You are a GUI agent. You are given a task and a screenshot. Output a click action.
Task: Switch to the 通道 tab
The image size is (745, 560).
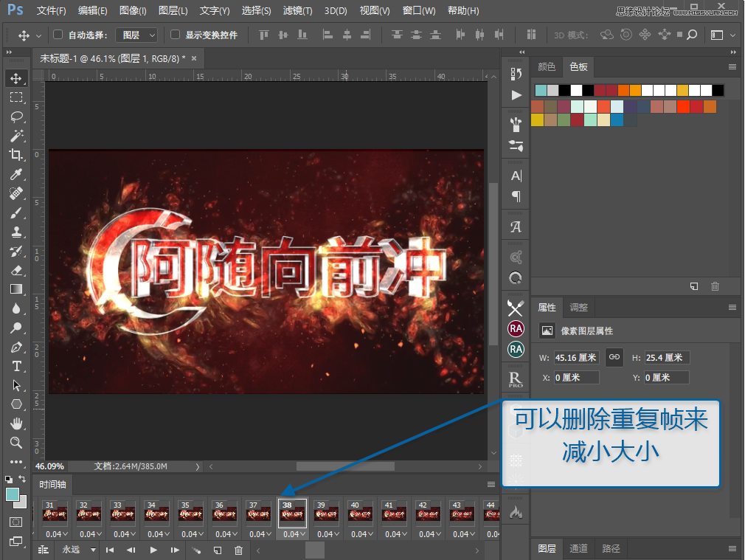click(578, 548)
